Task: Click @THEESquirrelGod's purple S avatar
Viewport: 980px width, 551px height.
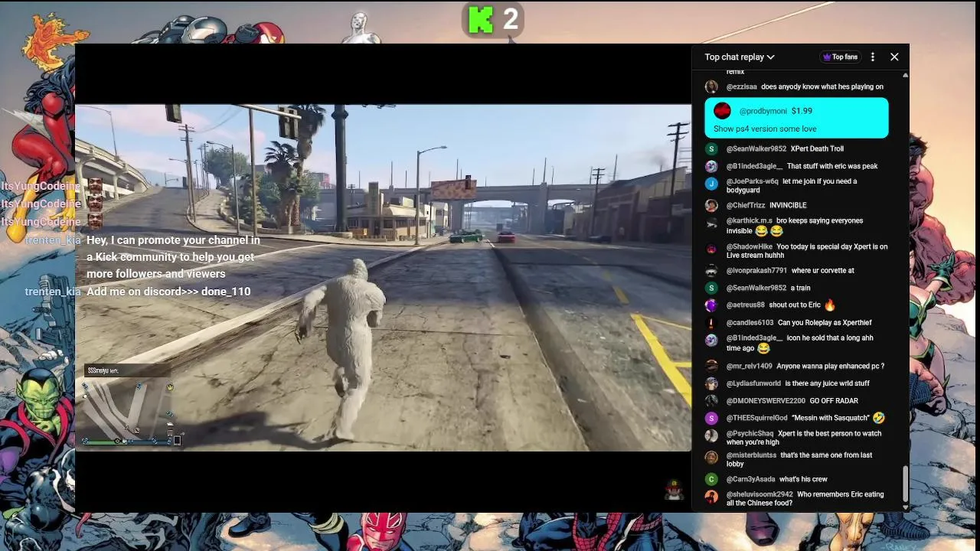Action: coord(711,418)
